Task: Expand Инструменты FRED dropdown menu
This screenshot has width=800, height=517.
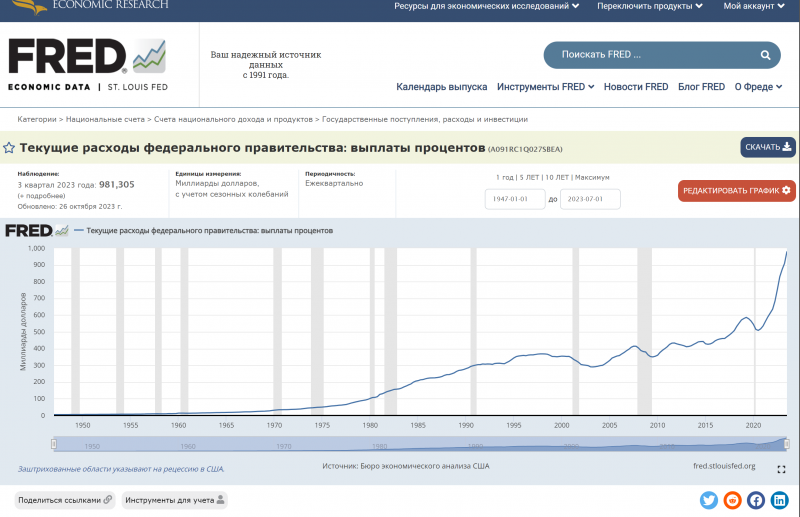Action: click(x=545, y=87)
